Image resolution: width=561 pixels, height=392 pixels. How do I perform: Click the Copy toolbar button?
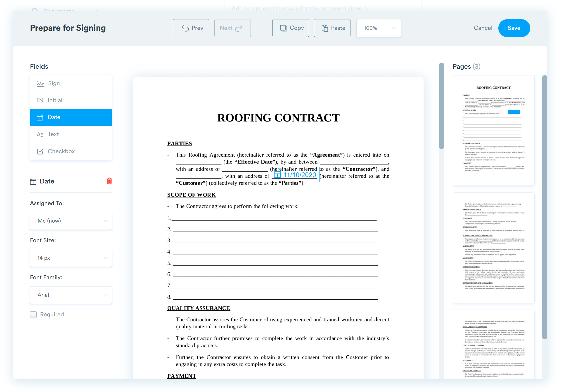click(291, 28)
